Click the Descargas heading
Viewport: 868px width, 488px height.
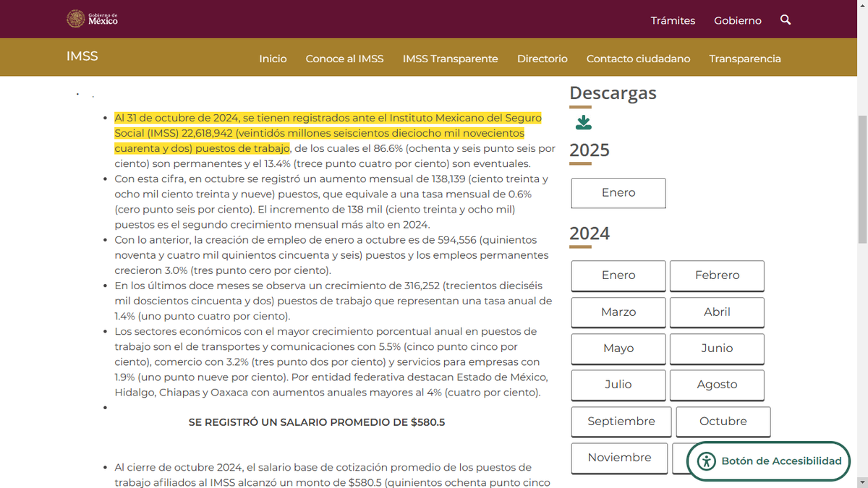coord(613,93)
